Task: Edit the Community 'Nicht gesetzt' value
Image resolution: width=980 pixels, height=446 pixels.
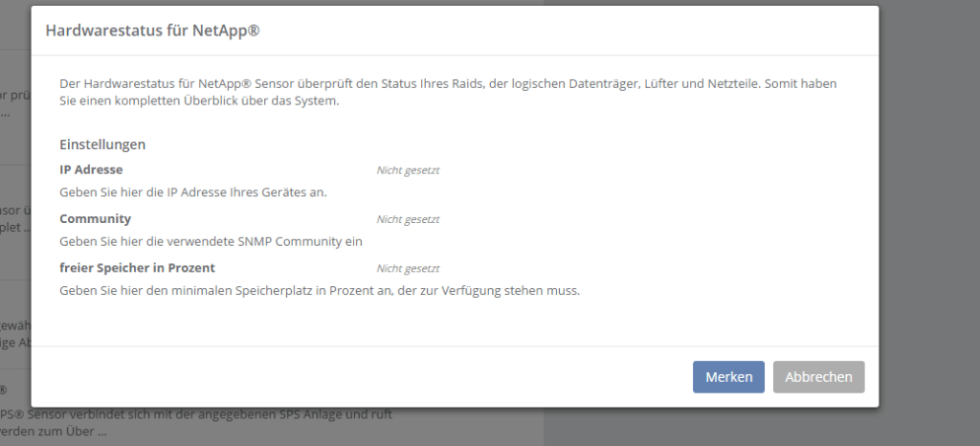Action: point(408,219)
